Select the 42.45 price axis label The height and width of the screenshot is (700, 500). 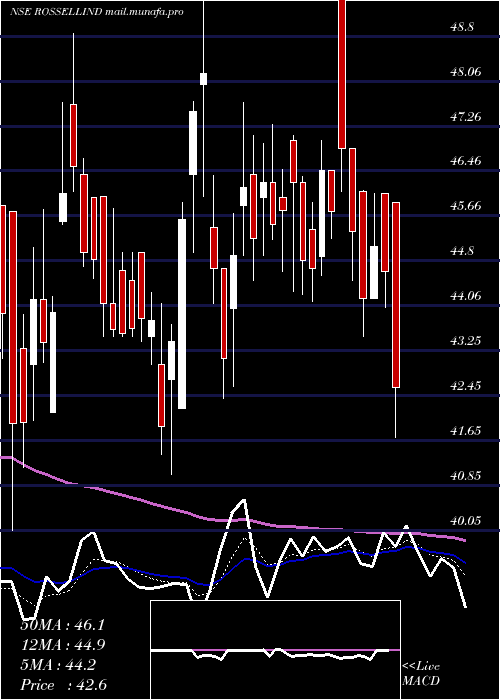click(x=465, y=385)
